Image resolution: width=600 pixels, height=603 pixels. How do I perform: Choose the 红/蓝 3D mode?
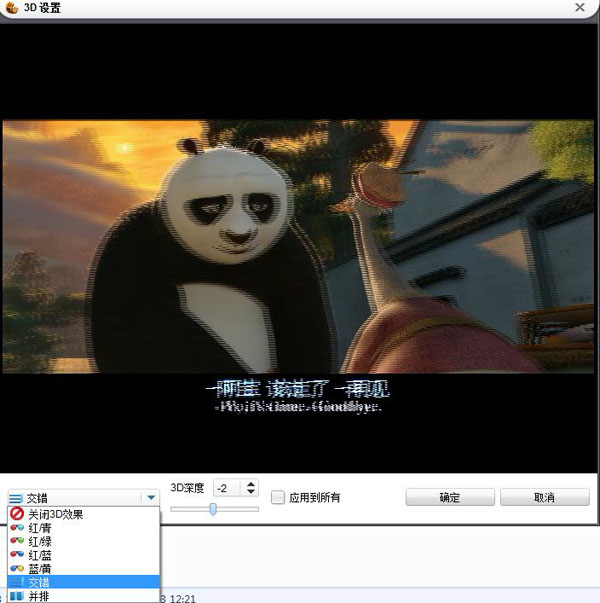(x=83, y=555)
